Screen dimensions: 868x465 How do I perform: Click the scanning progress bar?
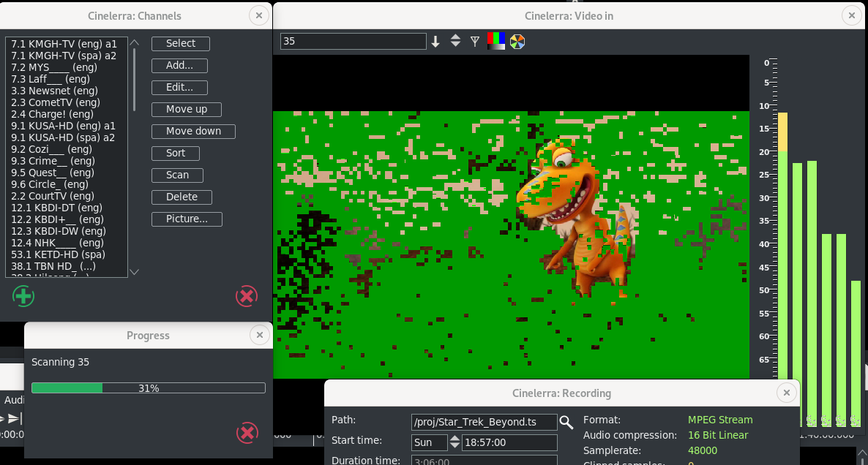[148, 388]
